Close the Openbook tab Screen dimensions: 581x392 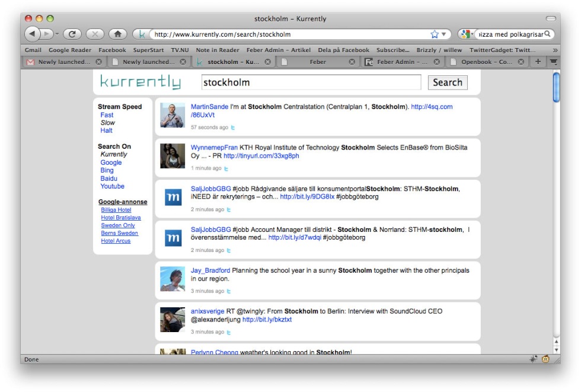(521, 62)
